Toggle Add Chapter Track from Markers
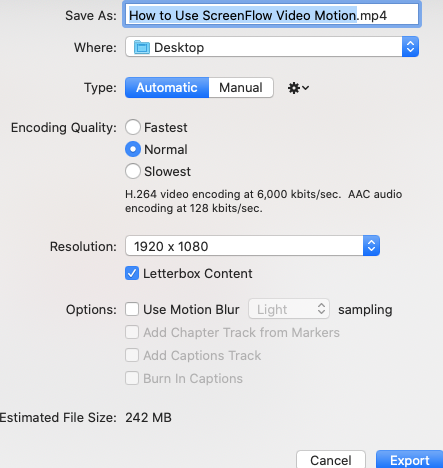Screen dimensions: 443x468 click(x=132, y=332)
